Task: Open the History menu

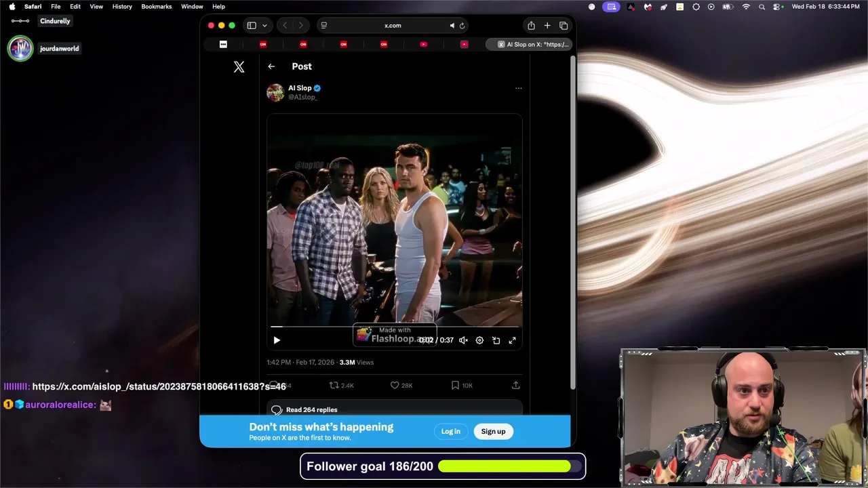Action: point(122,7)
